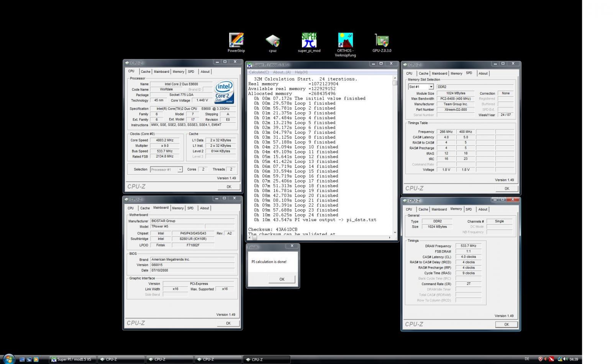Image resolution: width=613 pixels, height=364 pixels.
Task: Open the GPU-Z.0.3.0 desktop icon
Action: click(382, 40)
